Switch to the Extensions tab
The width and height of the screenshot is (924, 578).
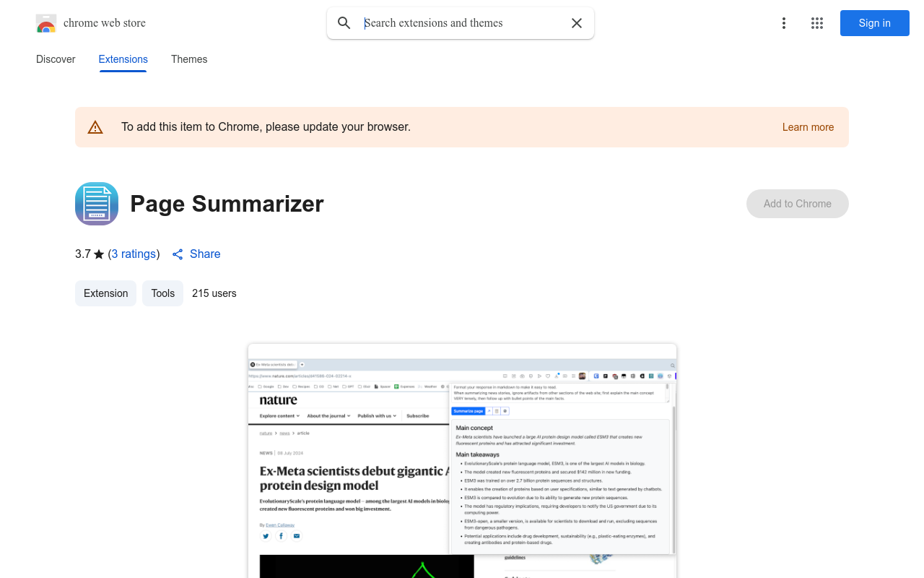point(123,59)
